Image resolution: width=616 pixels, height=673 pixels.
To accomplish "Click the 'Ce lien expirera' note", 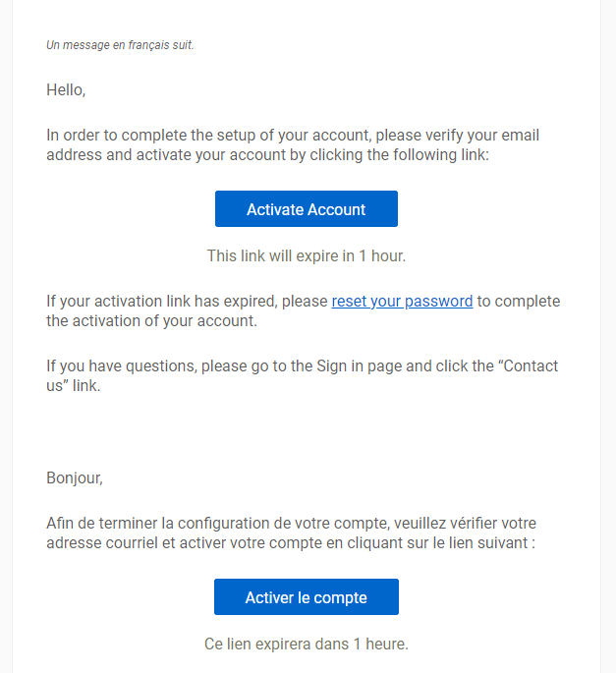I will (306, 645).
